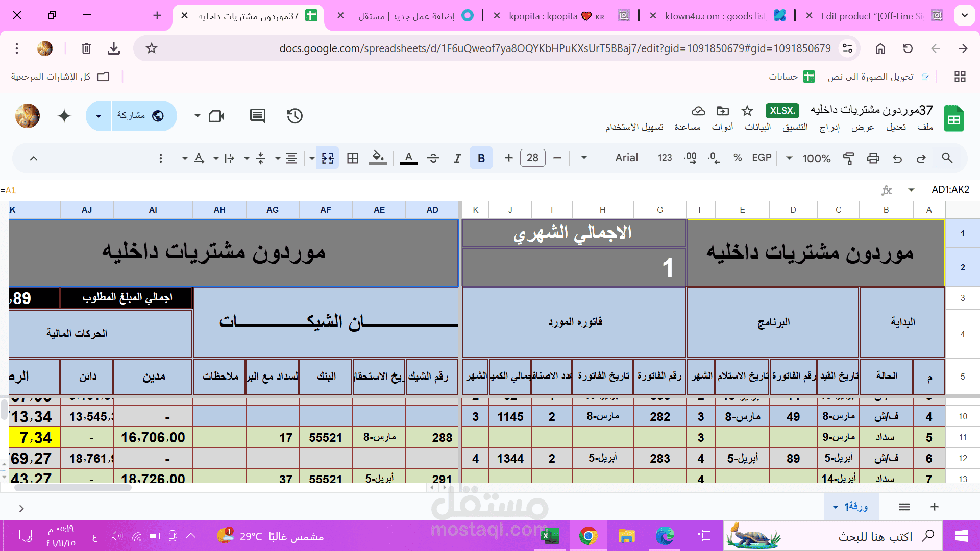980x551 pixels.
Task: Move document using the folder icon
Action: click(723, 111)
